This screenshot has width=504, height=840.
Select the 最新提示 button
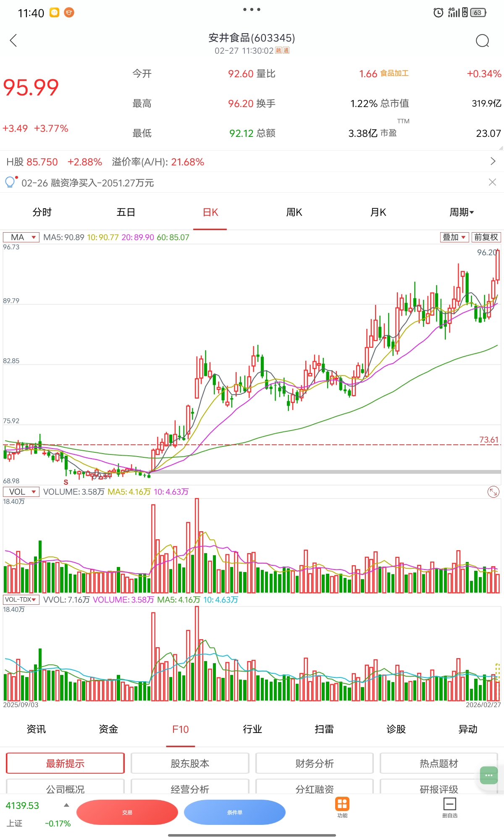65,763
